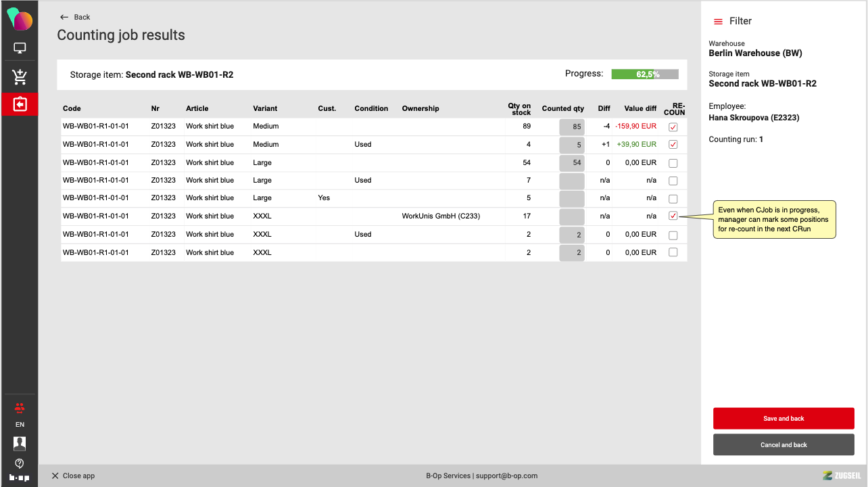
Task: Click the red switch-user people icon
Action: click(x=20, y=407)
